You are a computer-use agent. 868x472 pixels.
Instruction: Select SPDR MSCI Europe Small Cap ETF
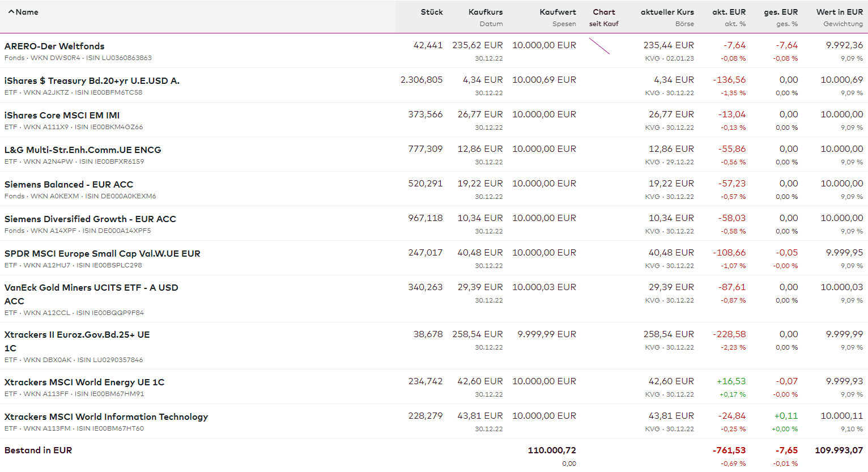click(102, 254)
